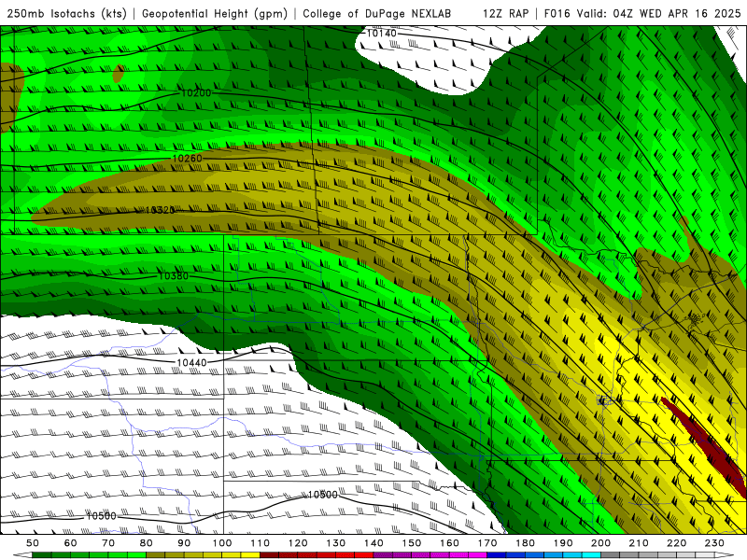Click the 50 value on the color scale
The height and width of the screenshot is (560, 747).
pyautogui.click(x=33, y=543)
